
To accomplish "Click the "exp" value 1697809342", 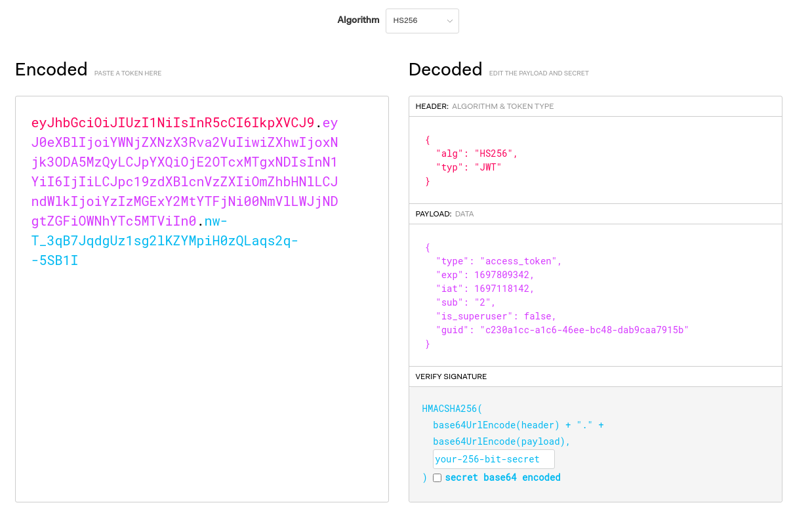I will click(504, 275).
